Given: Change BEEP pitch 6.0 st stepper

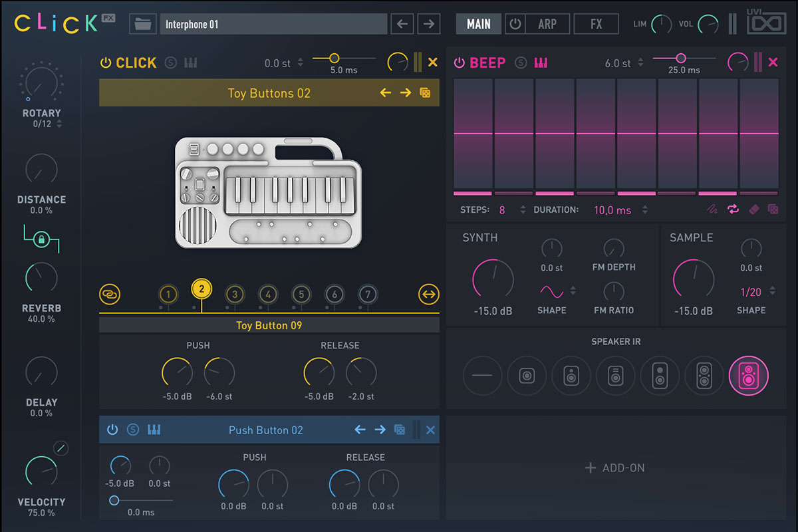Looking at the screenshot, I should 640,63.
